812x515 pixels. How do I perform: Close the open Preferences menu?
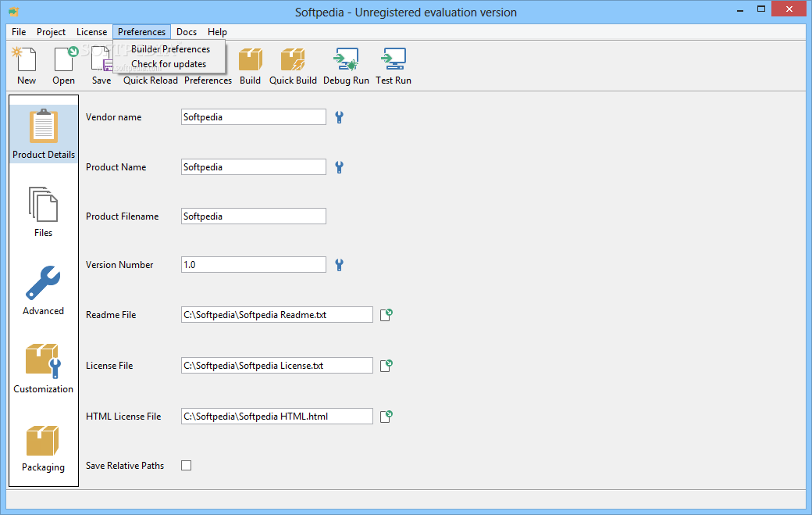click(x=141, y=32)
